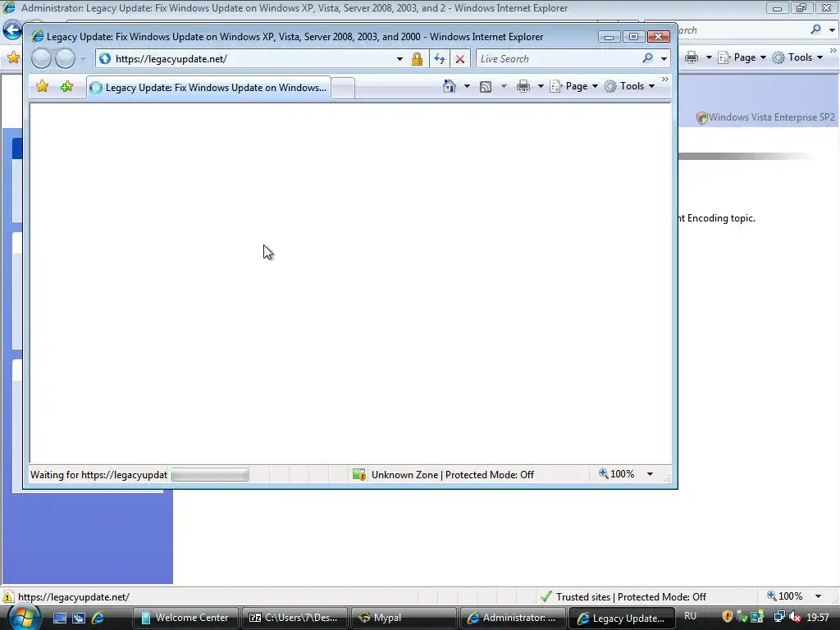The width and height of the screenshot is (840, 630).
Task: Click the Trusted sites status in the back window
Action: tap(623, 597)
